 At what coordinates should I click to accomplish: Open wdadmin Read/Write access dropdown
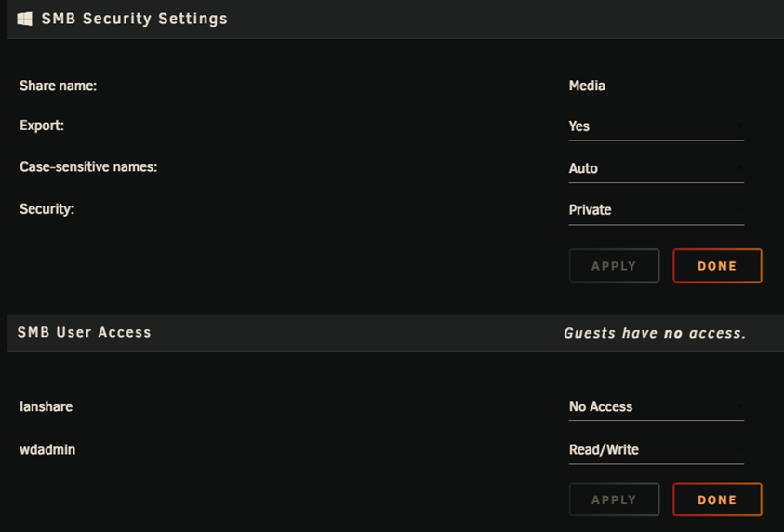click(656, 449)
